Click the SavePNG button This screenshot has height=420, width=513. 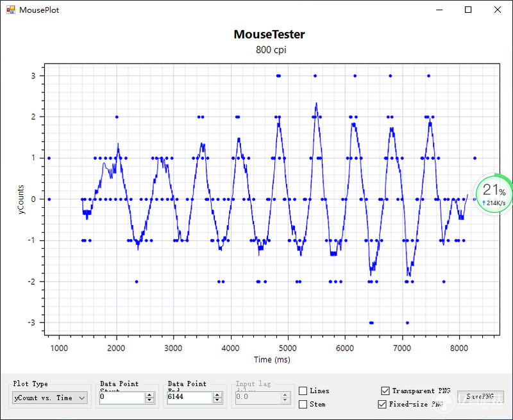pos(480,397)
